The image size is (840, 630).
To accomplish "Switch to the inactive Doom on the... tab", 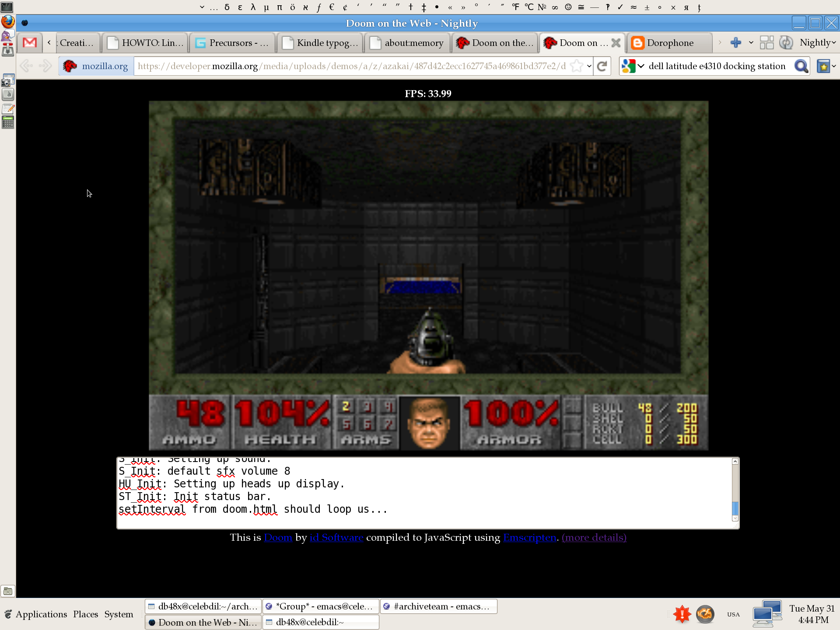I will tap(495, 42).
